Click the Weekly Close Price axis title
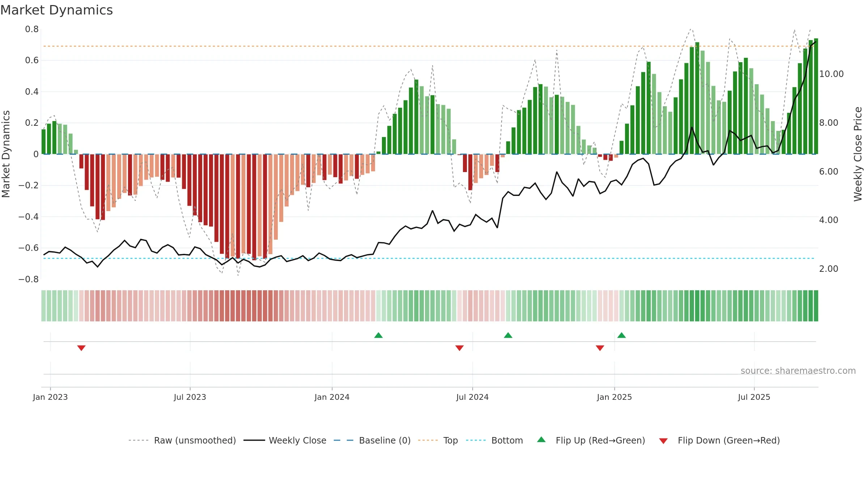 coord(858,154)
